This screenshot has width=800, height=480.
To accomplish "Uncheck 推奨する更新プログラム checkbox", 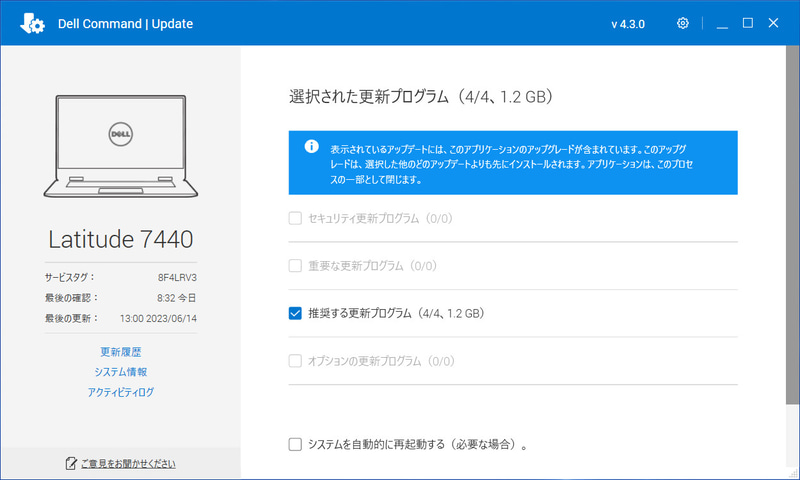I will pos(295,313).
